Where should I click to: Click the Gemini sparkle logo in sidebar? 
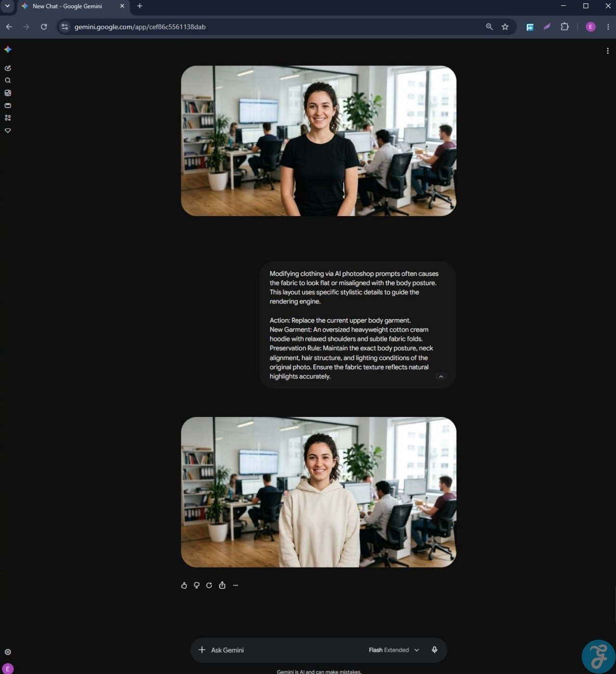click(8, 50)
